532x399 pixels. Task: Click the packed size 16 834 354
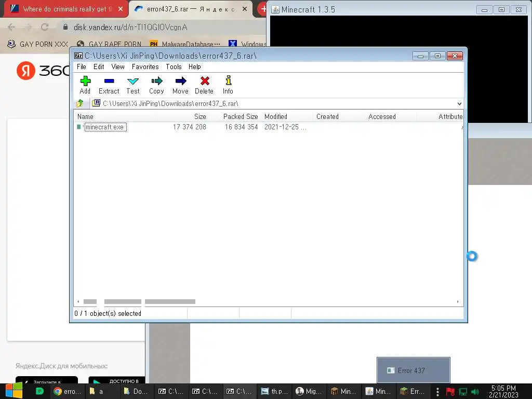point(241,127)
